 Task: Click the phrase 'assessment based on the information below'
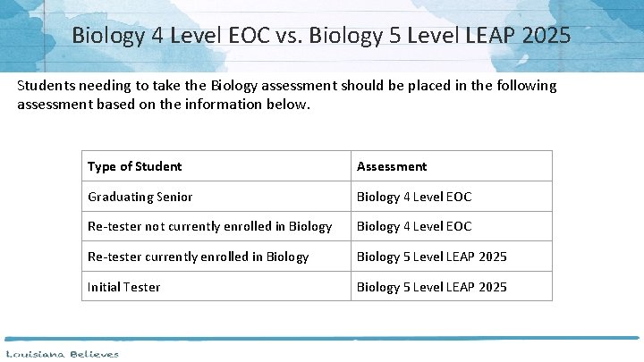165,104
